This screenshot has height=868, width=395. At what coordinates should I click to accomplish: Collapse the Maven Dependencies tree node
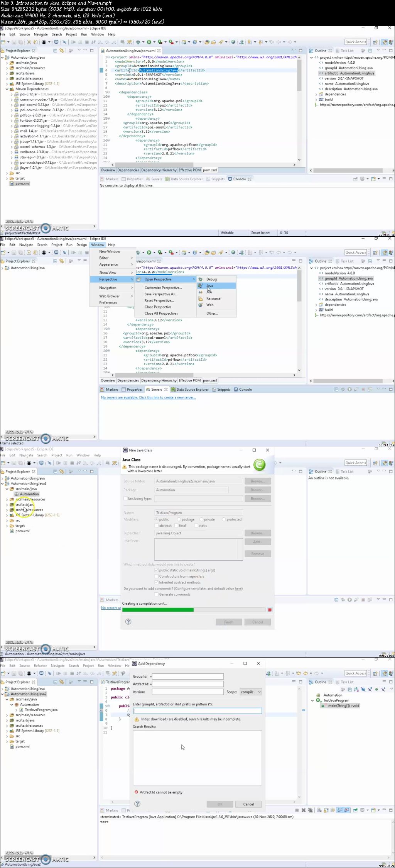click(x=7, y=89)
